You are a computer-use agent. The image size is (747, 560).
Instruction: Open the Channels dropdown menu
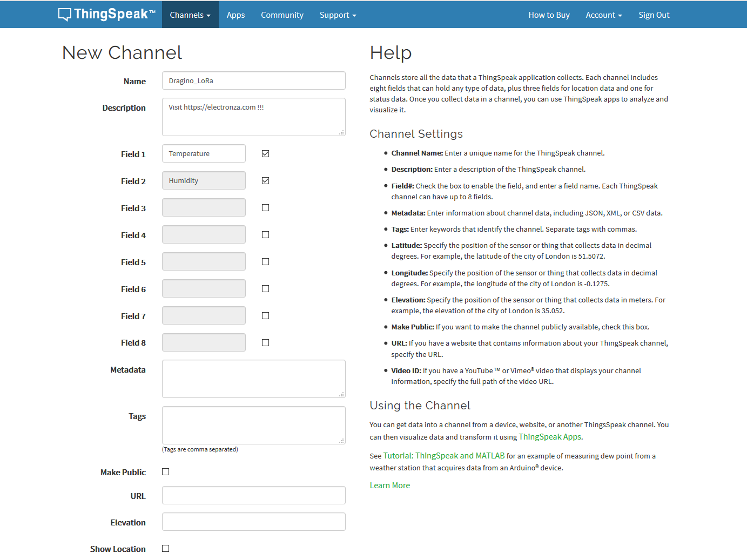tap(190, 15)
